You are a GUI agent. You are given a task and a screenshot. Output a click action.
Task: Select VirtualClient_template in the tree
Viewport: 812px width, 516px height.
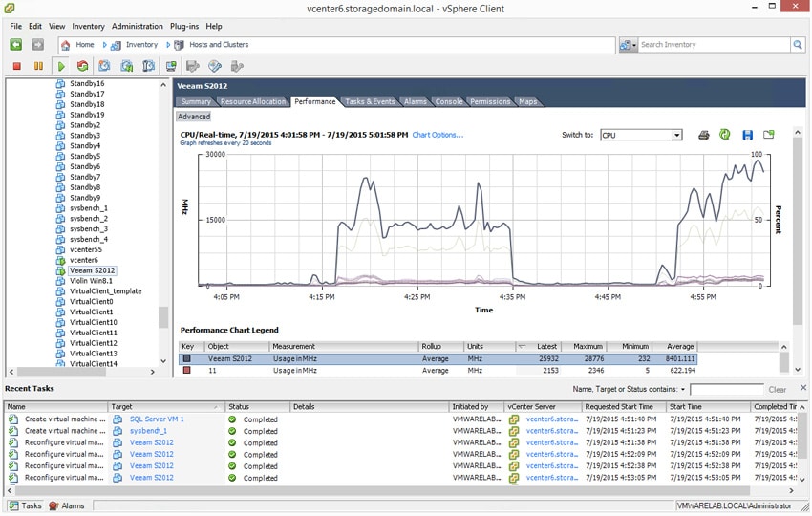106,291
